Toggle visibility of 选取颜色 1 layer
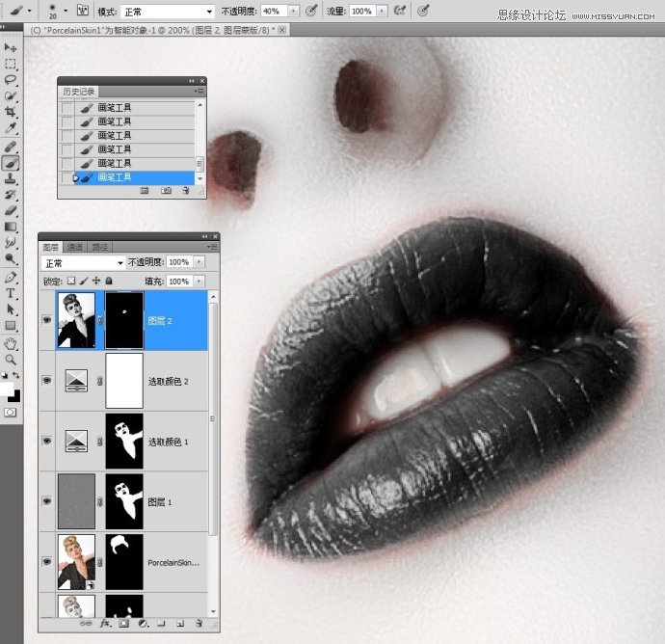The image size is (665, 644). 46,441
